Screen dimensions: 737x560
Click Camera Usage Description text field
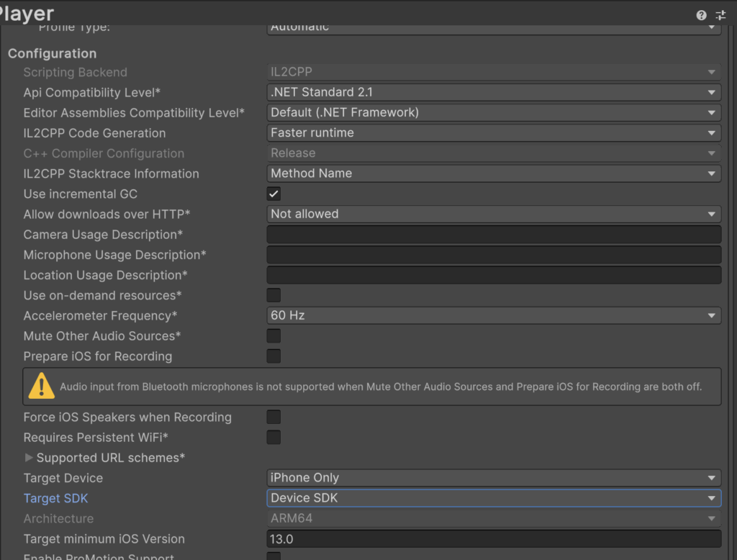click(493, 235)
